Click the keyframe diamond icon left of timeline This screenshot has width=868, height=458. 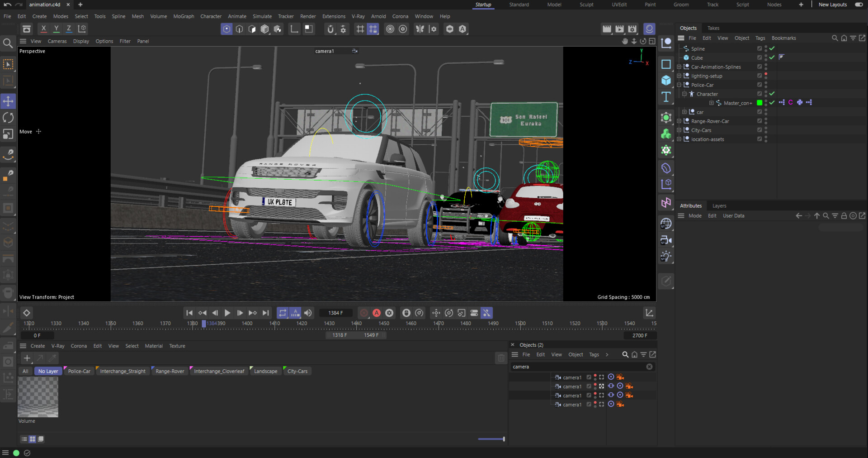tap(27, 313)
